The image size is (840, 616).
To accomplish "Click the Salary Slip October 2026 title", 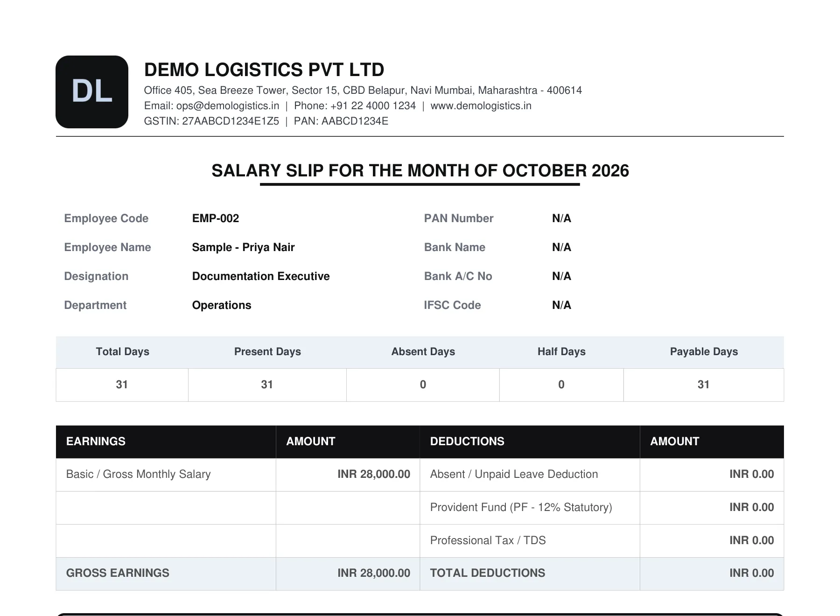I will [x=420, y=171].
